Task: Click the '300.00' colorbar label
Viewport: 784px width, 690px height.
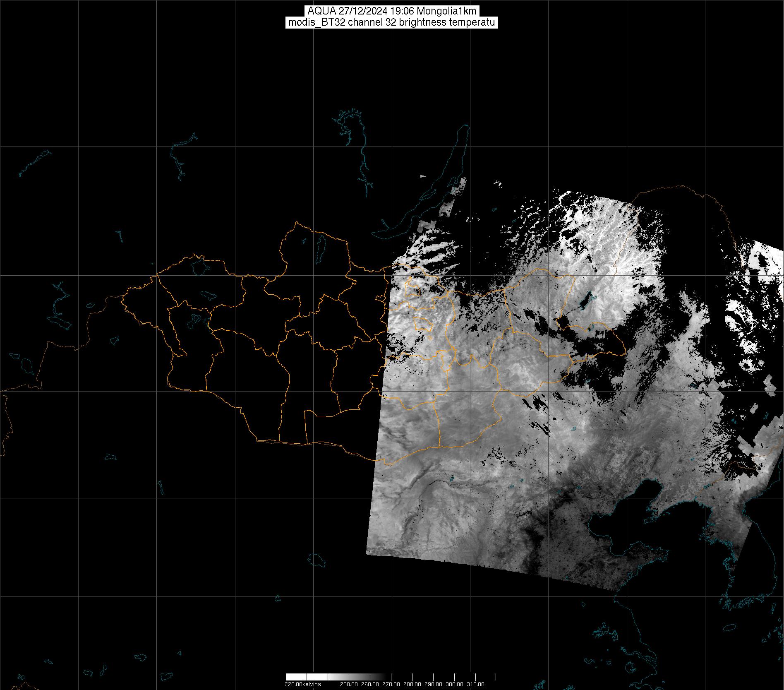Action: [455, 684]
